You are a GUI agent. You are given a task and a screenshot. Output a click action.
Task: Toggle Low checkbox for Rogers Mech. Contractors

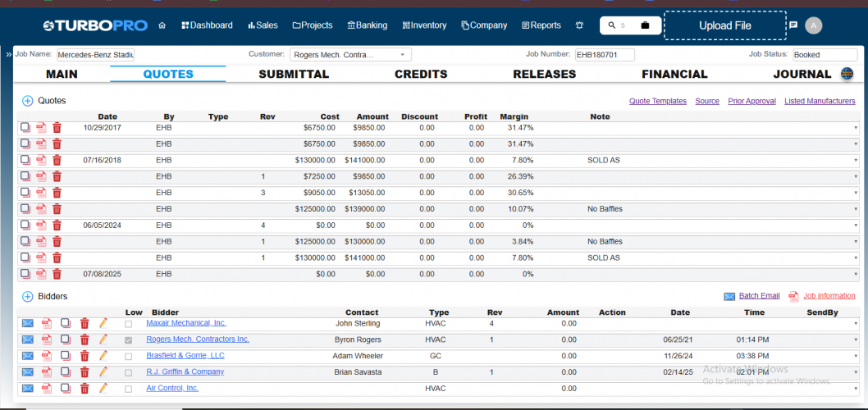click(129, 339)
